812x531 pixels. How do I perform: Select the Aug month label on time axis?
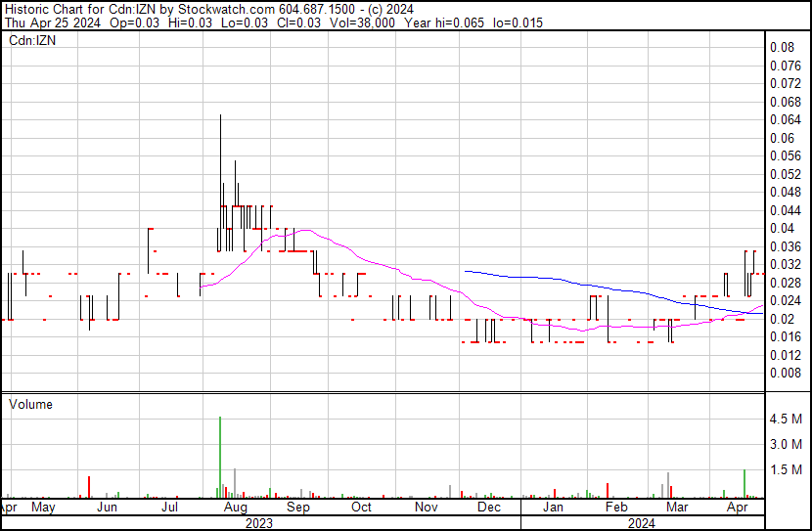pos(235,509)
